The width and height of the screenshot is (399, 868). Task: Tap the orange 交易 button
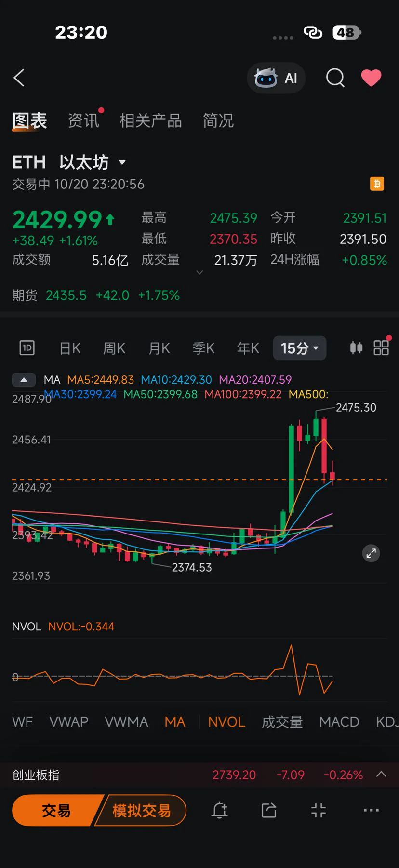point(56,811)
